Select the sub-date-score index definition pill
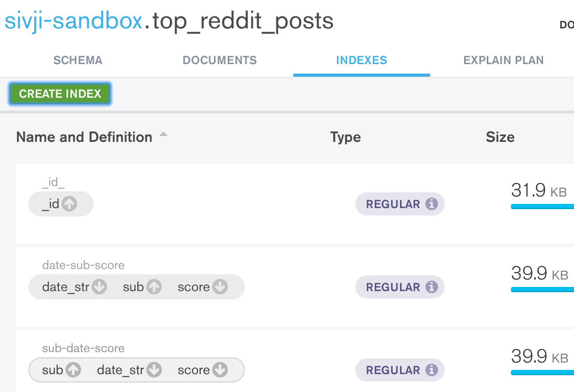The image size is (574, 392). [x=136, y=370]
